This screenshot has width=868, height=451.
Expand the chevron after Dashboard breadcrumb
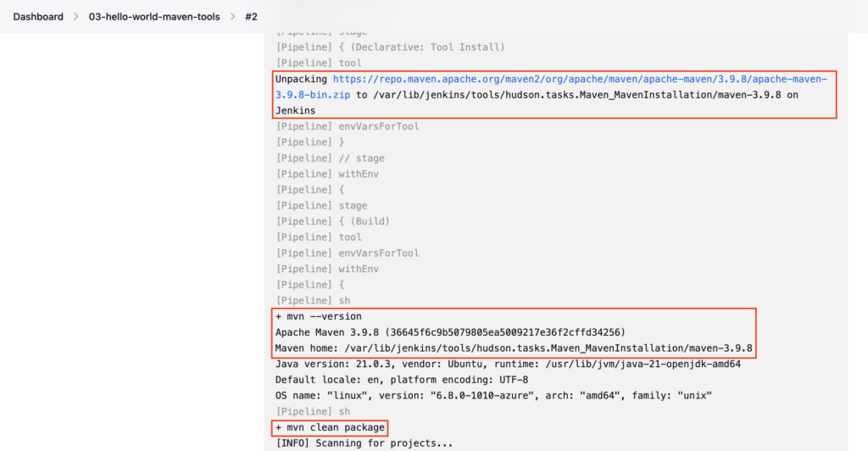[75, 17]
